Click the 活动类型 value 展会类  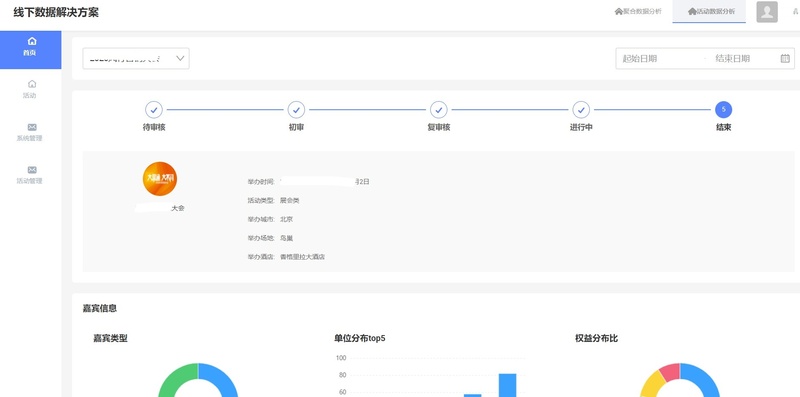tap(289, 201)
